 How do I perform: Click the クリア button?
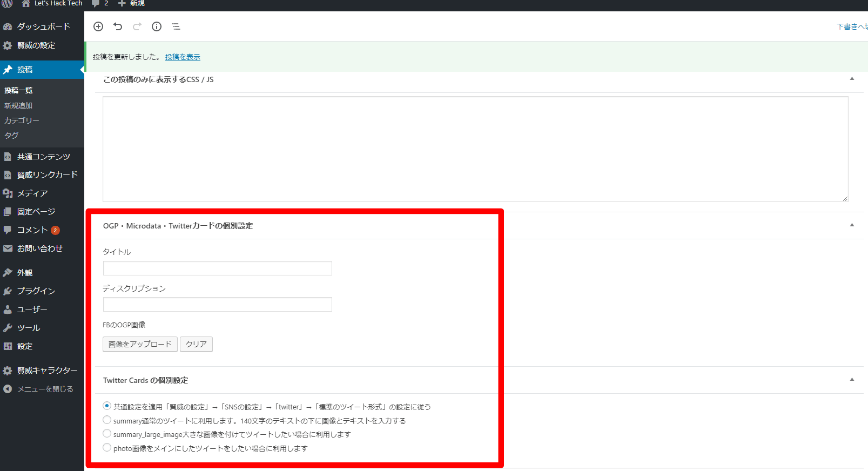pos(196,344)
